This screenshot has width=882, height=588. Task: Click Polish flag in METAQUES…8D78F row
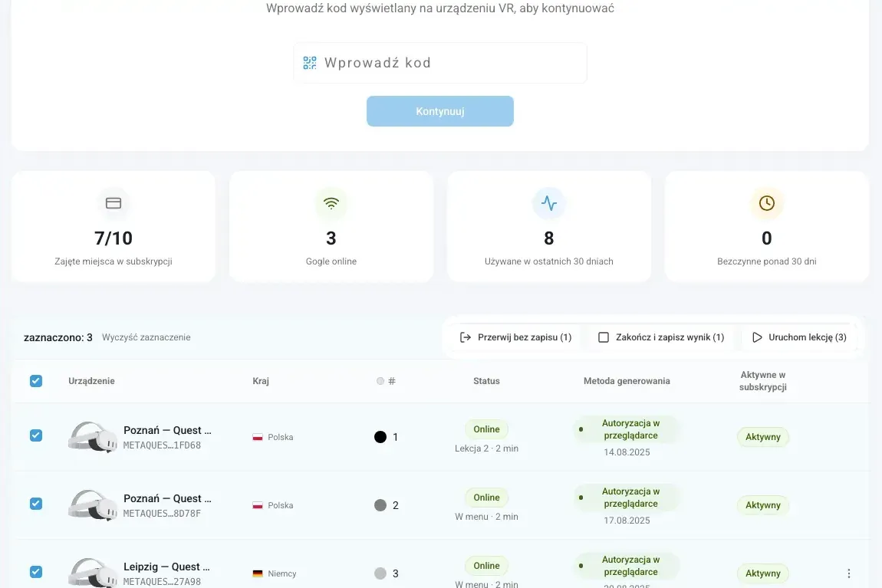coord(258,505)
